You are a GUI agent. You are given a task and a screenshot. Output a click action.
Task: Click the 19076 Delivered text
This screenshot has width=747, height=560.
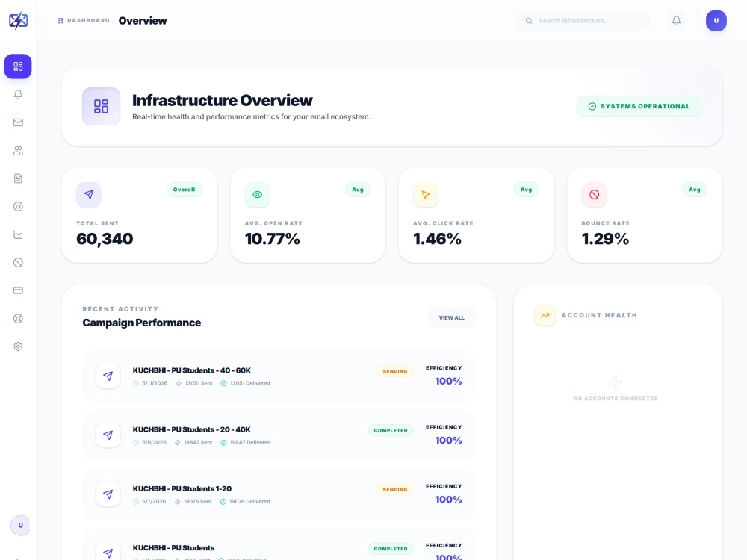click(249, 502)
